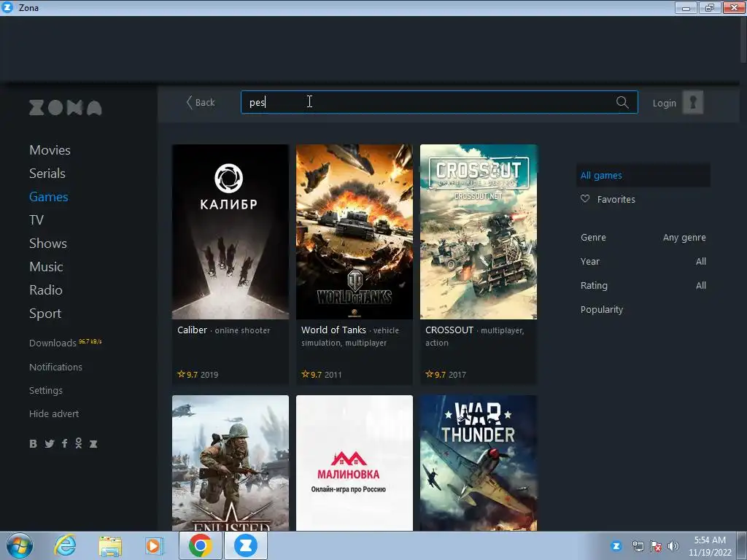Click the Login link
This screenshot has width=747, height=560.
(664, 103)
